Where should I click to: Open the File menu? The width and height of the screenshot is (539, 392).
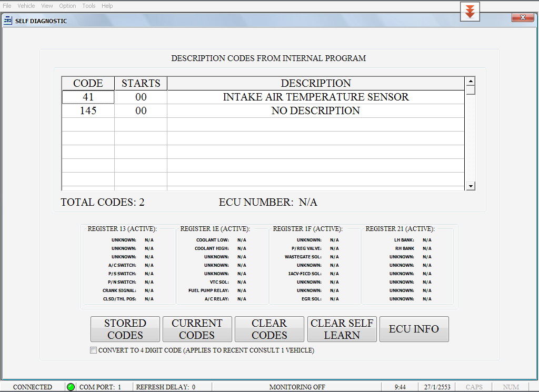7,6
